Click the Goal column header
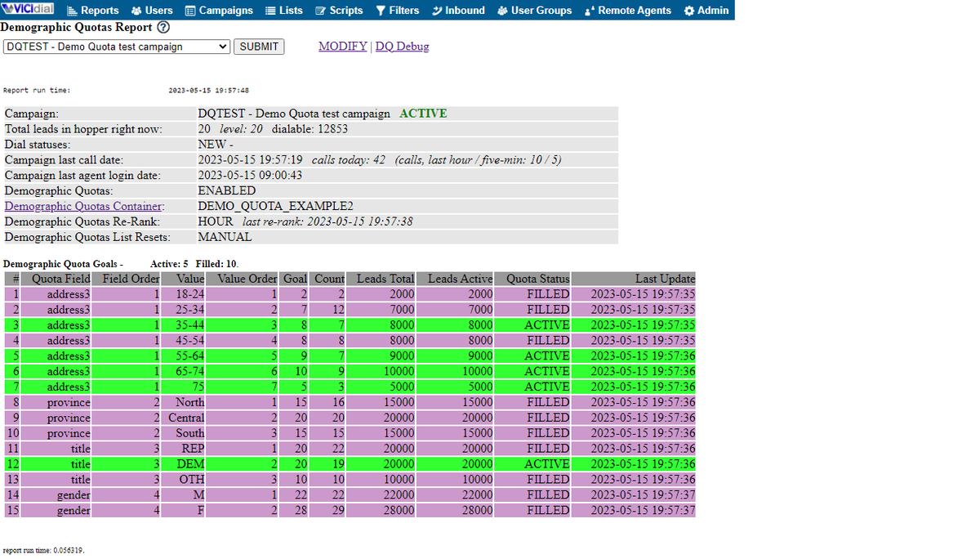 click(294, 279)
